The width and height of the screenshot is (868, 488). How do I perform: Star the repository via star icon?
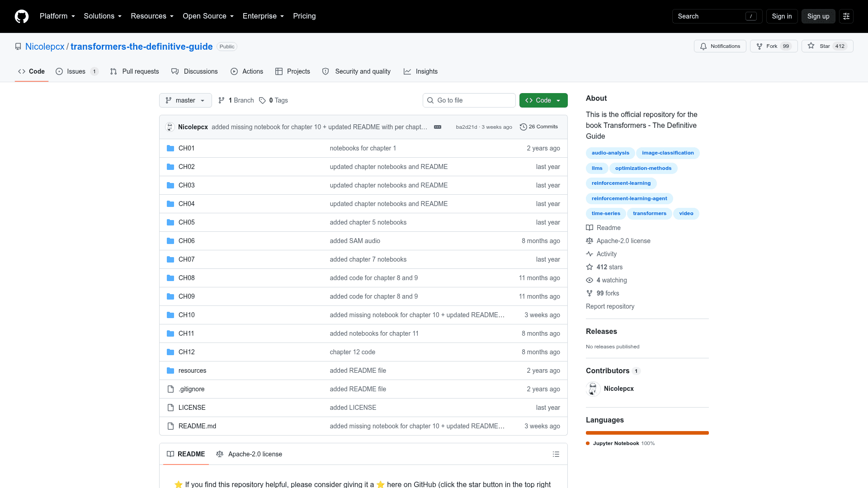pos(811,46)
